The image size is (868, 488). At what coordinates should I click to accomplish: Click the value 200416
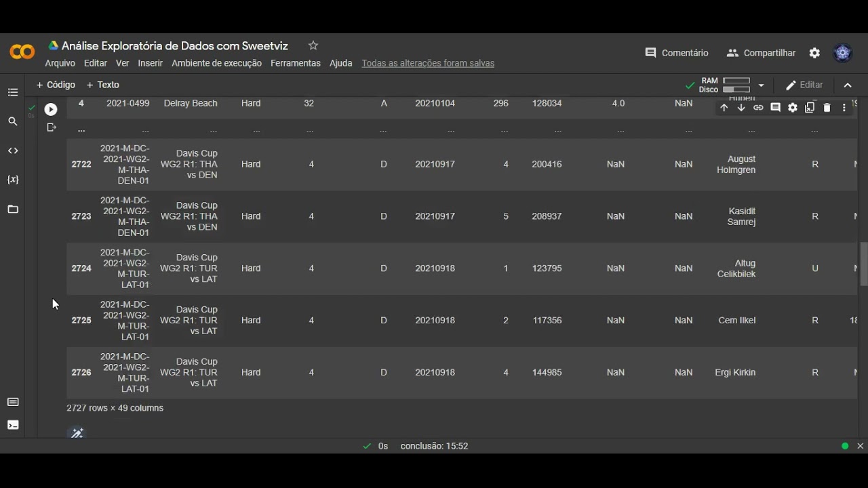(547, 164)
